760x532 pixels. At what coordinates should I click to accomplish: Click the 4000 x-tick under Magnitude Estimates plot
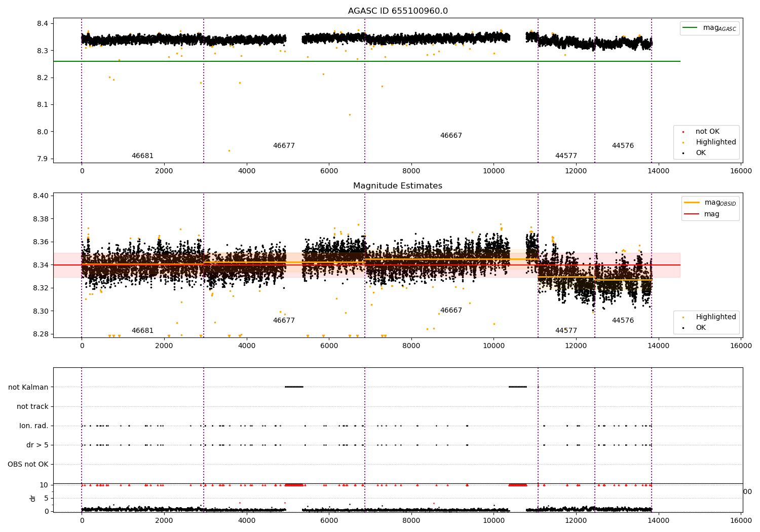(247, 346)
